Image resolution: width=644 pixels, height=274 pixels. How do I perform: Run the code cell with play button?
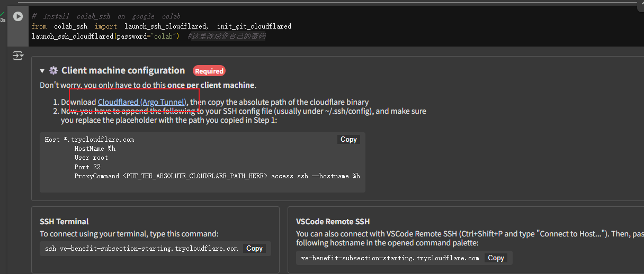(18, 16)
